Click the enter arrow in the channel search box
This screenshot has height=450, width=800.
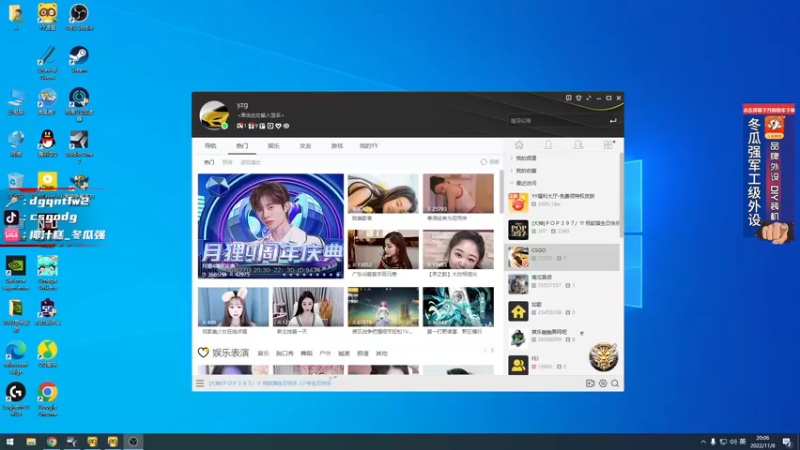[x=613, y=121]
